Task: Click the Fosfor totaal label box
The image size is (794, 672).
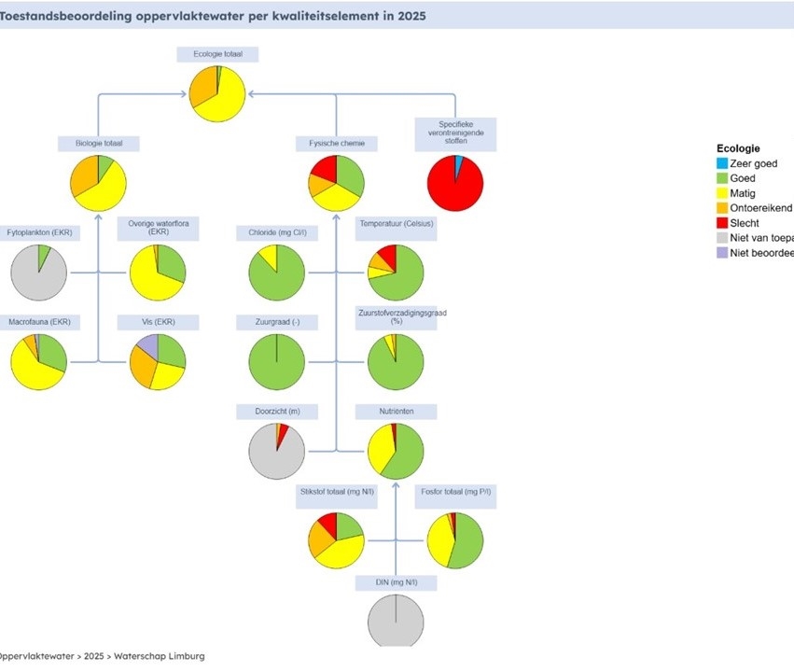Action: click(454, 496)
